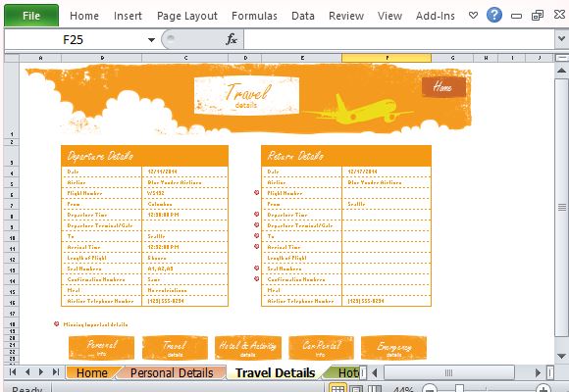Expand the formula bar chevron
Image resolution: width=569 pixels, height=392 pixels.
tap(561, 39)
